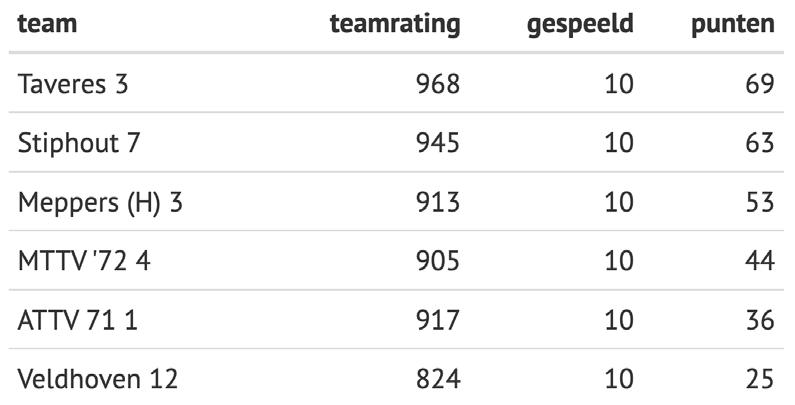This screenshot has width=795, height=405.
Task: Click teamrating value 945
Action: click(438, 142)
